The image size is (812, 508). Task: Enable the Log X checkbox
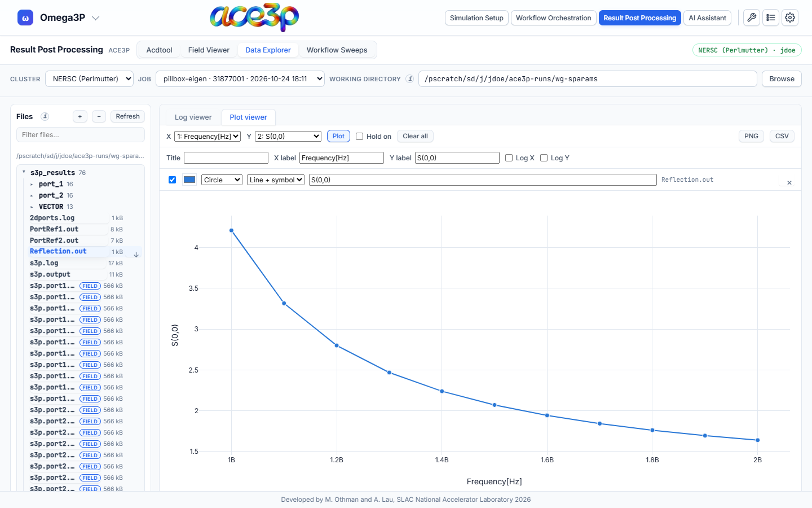(x=509, y=158)
